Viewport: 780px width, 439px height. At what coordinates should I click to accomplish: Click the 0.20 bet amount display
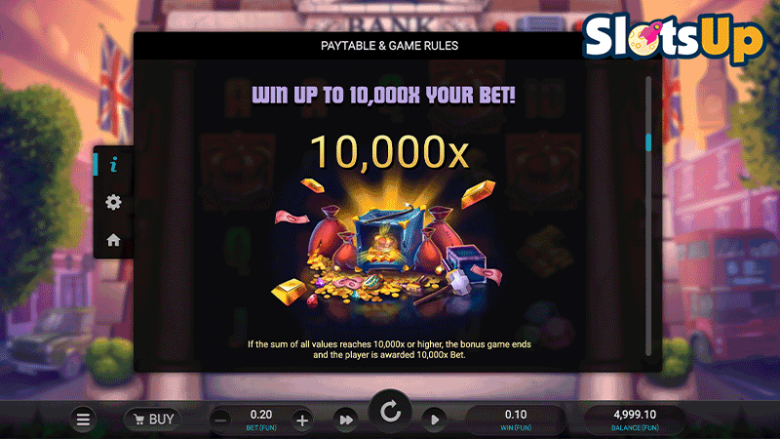coord(261,420)
